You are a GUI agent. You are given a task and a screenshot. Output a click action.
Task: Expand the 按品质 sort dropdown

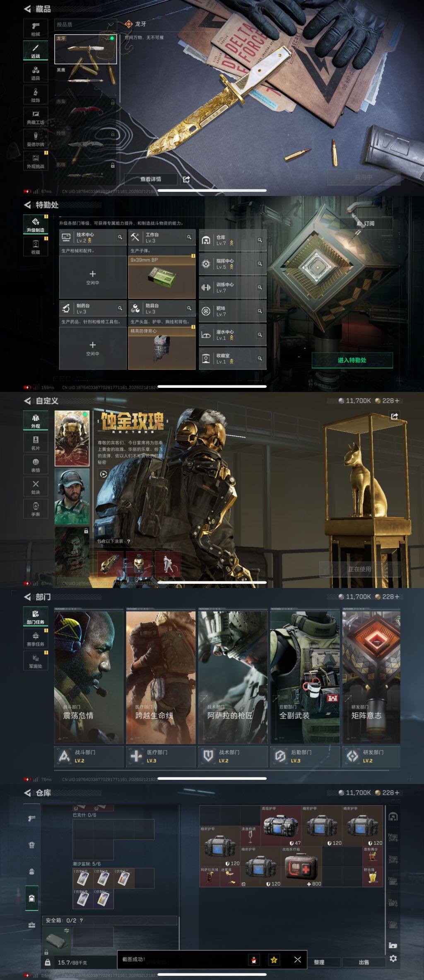[x=85, y=25]
